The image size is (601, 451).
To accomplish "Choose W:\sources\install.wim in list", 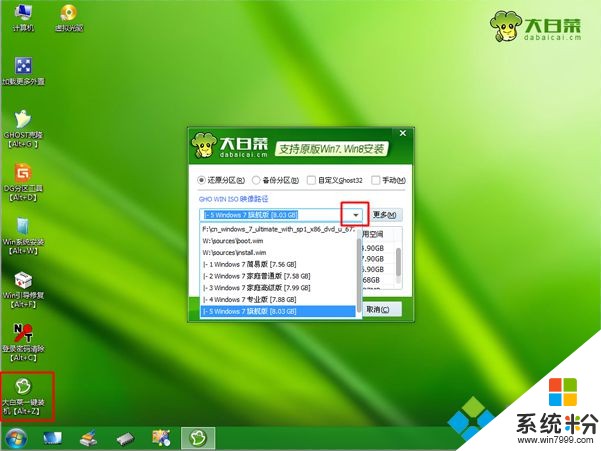I will click(x=278, y=253).
